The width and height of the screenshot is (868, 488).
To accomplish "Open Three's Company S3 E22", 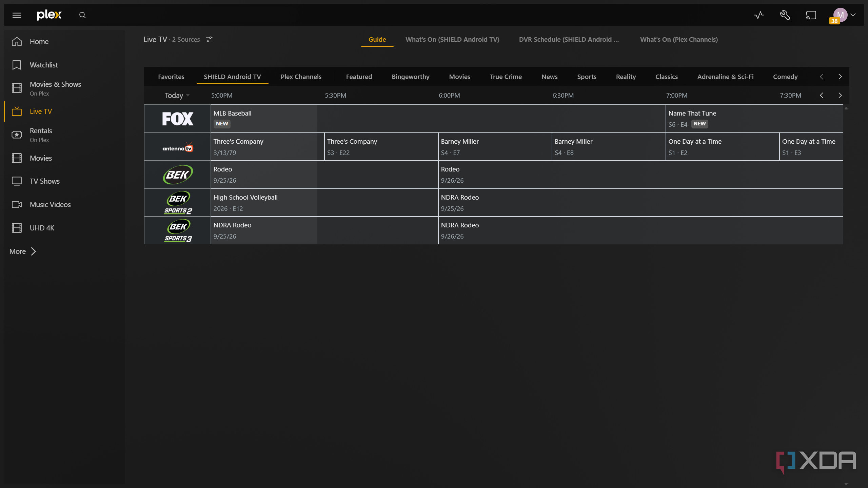I will tap(381, 147).
